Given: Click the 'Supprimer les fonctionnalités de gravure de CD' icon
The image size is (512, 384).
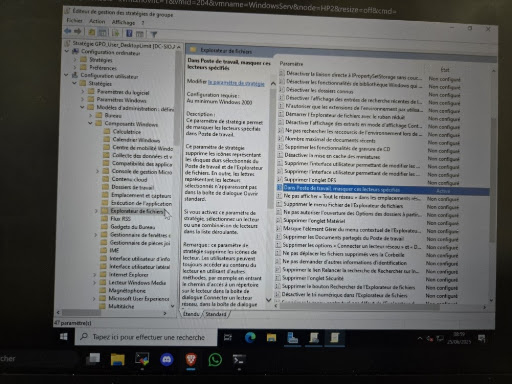Looking at the screenshot, I should (x=280, y=147).
